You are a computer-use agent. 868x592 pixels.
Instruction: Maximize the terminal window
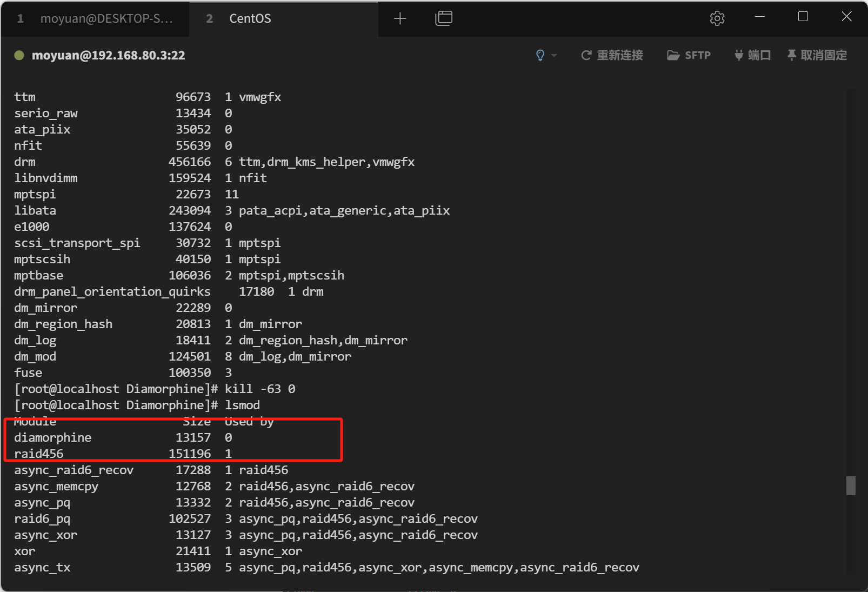point(803,17)
